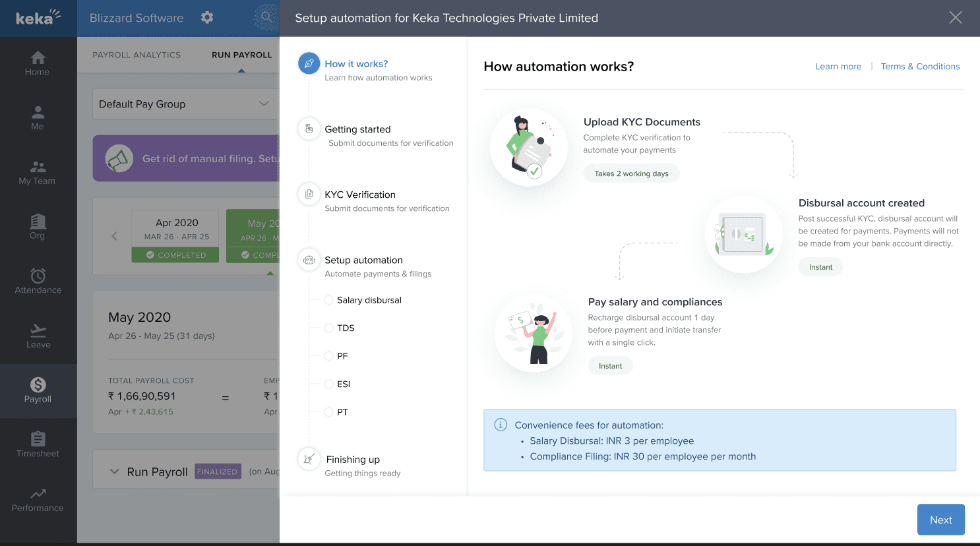Open the Timesheet section

[38, 445]
